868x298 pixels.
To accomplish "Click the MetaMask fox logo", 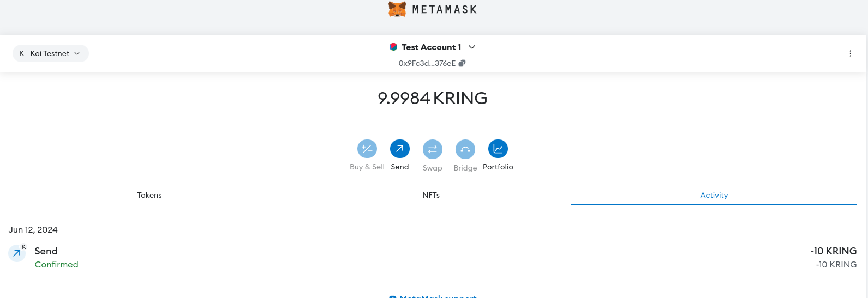I will (397, 9).
